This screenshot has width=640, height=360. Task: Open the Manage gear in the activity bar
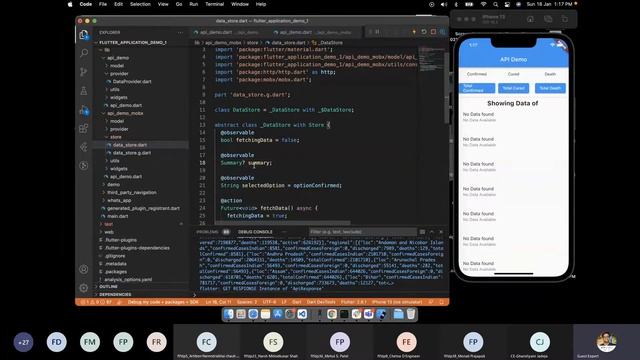[84, 288]
